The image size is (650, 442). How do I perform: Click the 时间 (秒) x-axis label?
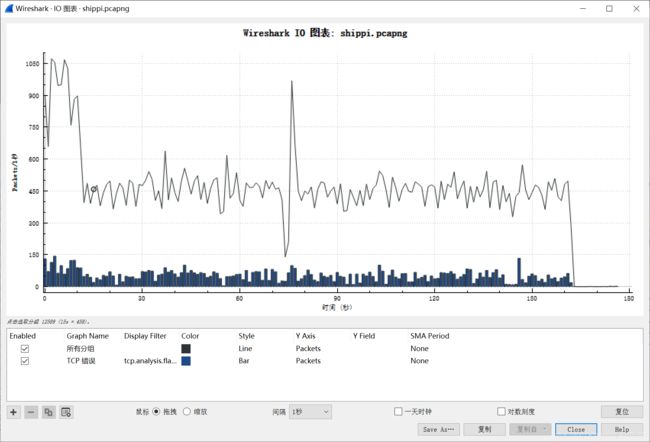tap(337, 307)
